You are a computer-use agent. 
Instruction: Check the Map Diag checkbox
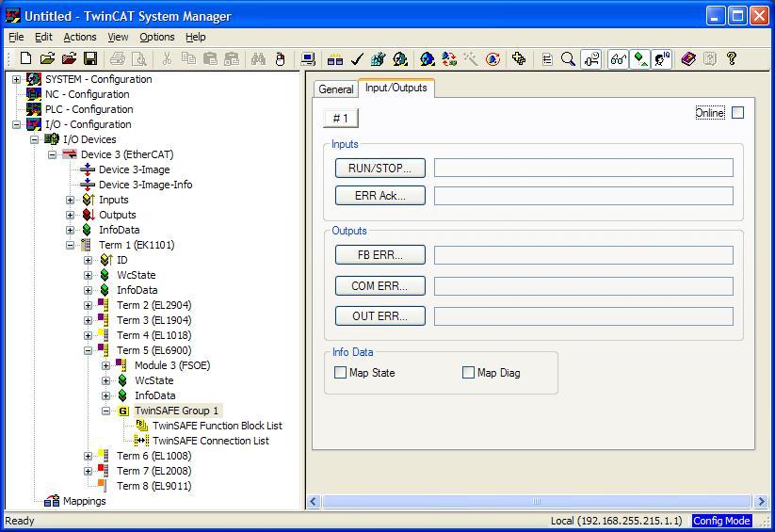coord(468,372)
